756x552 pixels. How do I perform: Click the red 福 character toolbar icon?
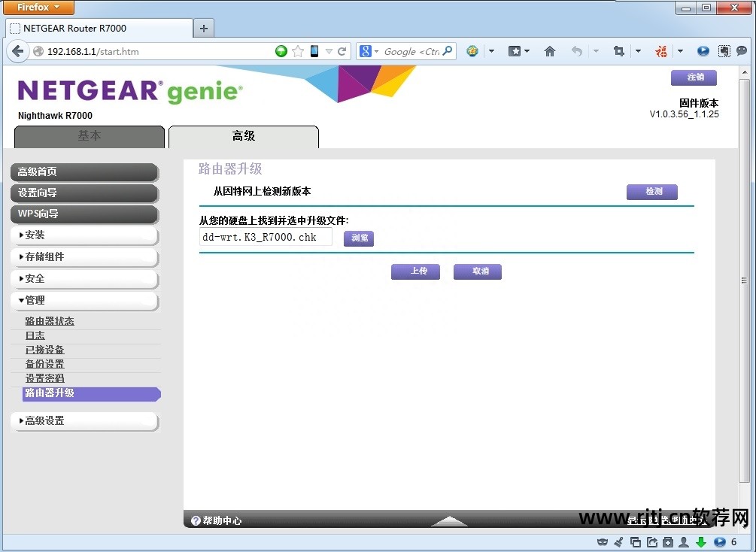[661, 51]
